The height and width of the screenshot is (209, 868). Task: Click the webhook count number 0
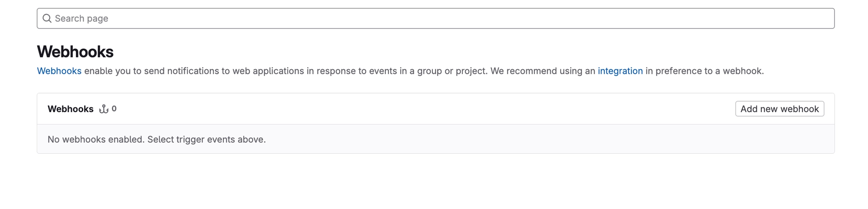[114, 109]
